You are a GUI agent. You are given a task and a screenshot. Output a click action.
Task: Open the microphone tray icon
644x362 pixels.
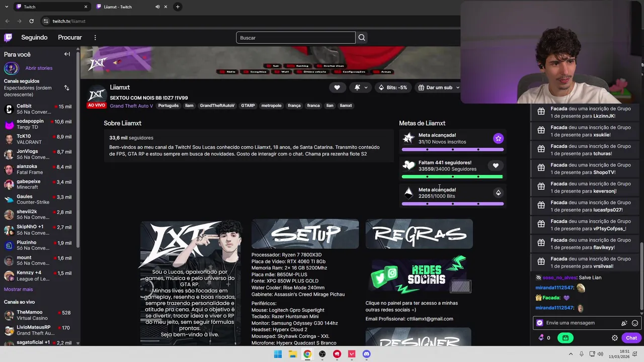pos(582,354)
